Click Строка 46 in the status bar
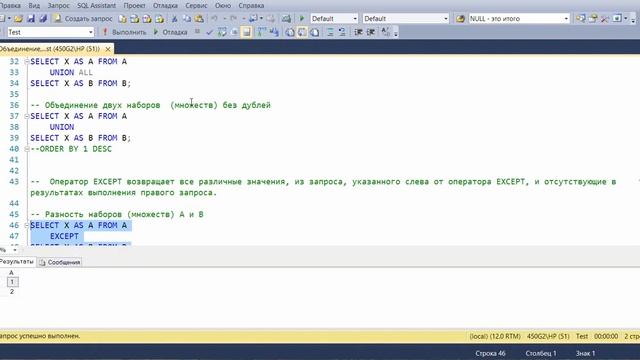The width and height of the screenshot is (640, 360). [x=490, y=353]
